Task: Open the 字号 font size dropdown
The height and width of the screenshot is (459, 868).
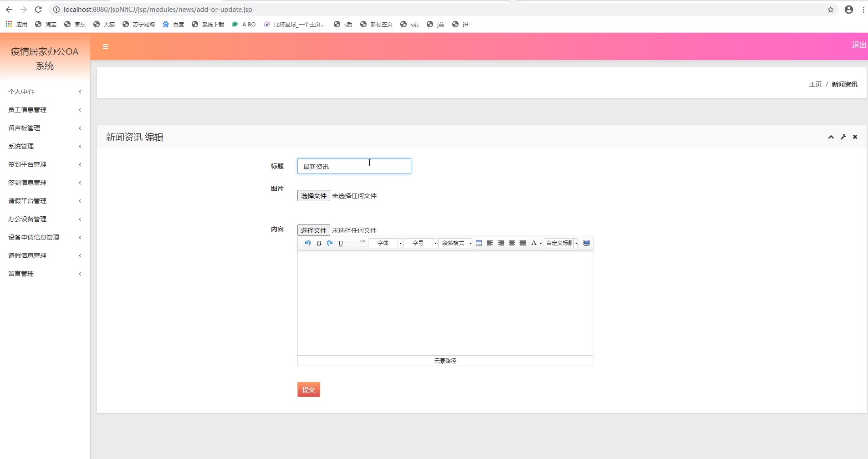Action: point(420,243)
